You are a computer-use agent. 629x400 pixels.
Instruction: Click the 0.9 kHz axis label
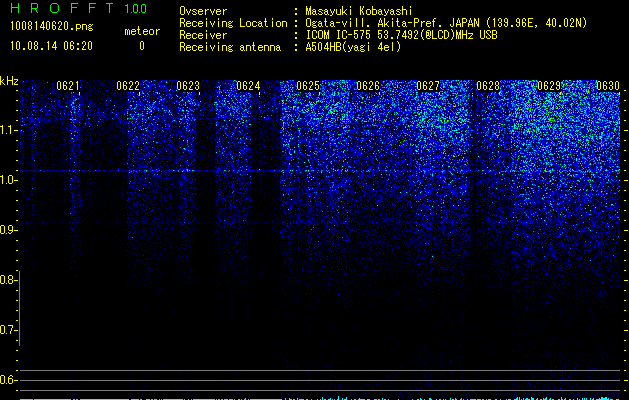tap(7, 230)
